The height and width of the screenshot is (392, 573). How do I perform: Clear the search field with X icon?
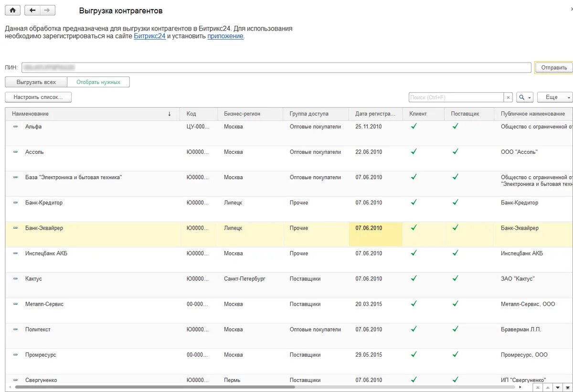pos(508,97)
